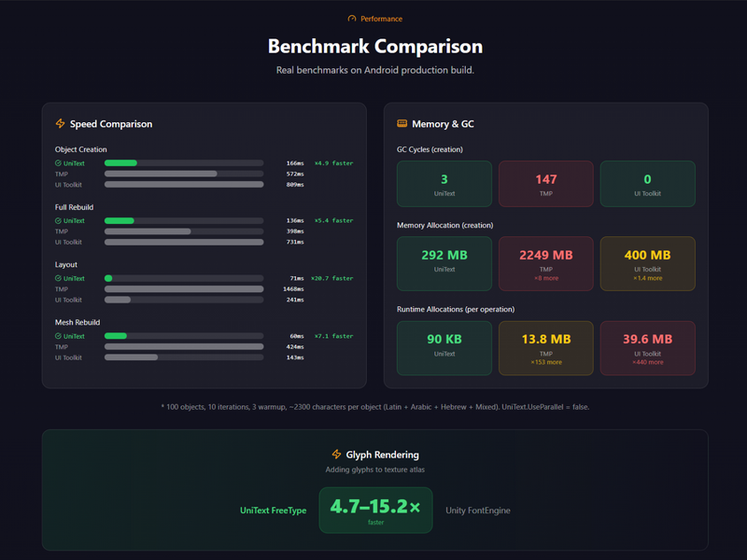Click the benchmark footnote about 100 objects
The height and width of the screenshot is (560, 747).
[375, 407]
